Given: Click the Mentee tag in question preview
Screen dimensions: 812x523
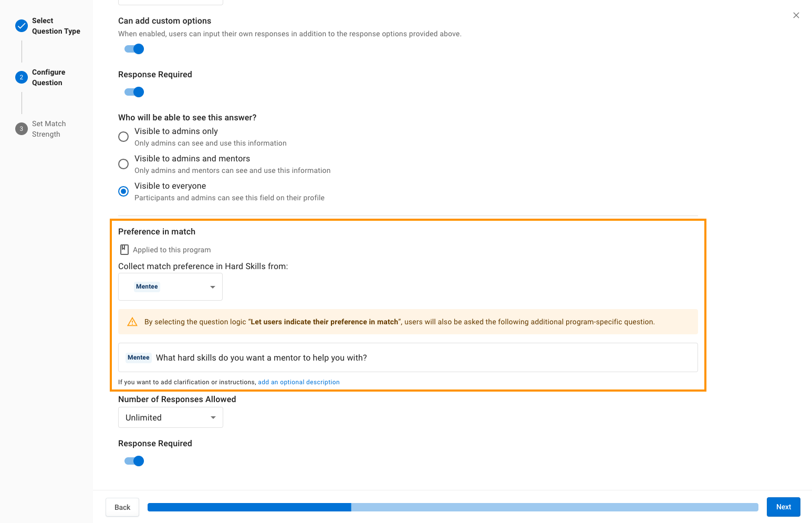Looking at the screenshot, I should pos(139,357).
